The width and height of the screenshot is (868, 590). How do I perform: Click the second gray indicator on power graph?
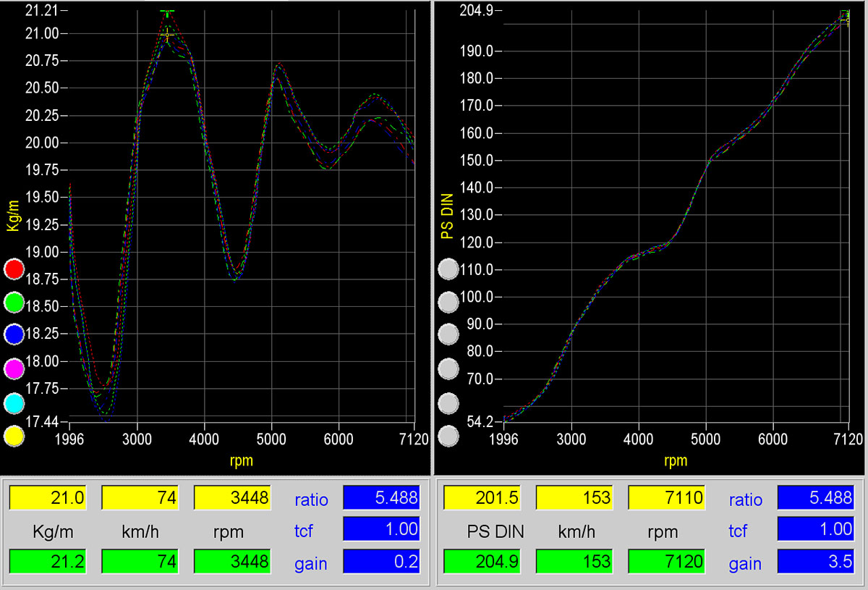coord(448,303)
